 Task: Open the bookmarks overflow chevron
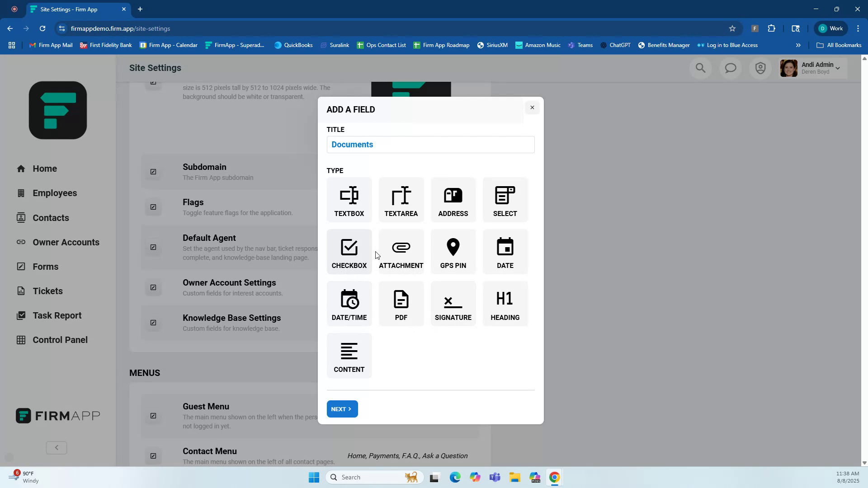coord(798,45)
